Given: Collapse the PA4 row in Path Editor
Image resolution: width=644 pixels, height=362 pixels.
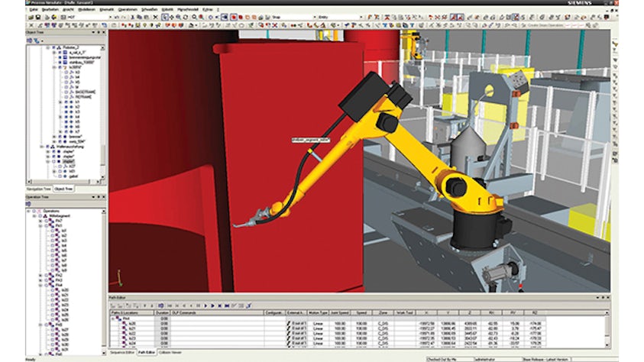Looking at the screenshot, I should [x=113, y=318].
